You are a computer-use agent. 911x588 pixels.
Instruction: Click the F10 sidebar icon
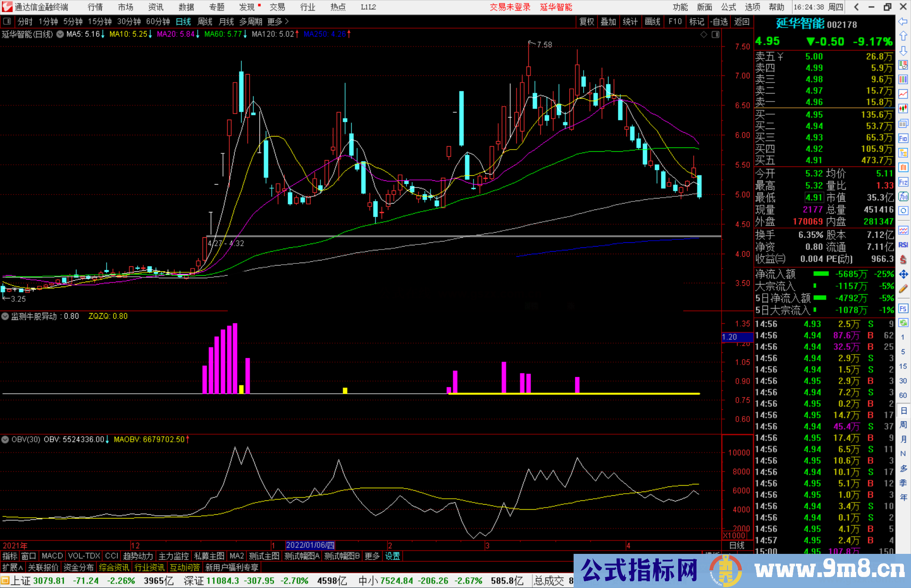[x=903, y=138]
